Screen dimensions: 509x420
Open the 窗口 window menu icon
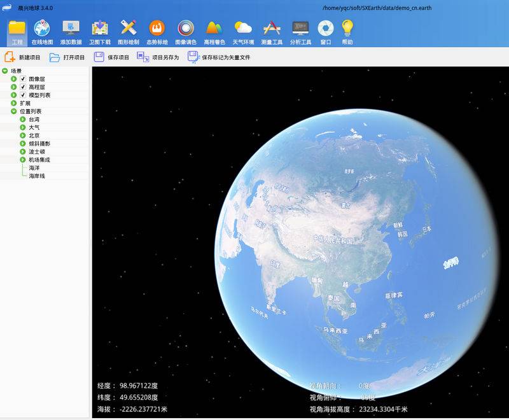tap(326, 32)
